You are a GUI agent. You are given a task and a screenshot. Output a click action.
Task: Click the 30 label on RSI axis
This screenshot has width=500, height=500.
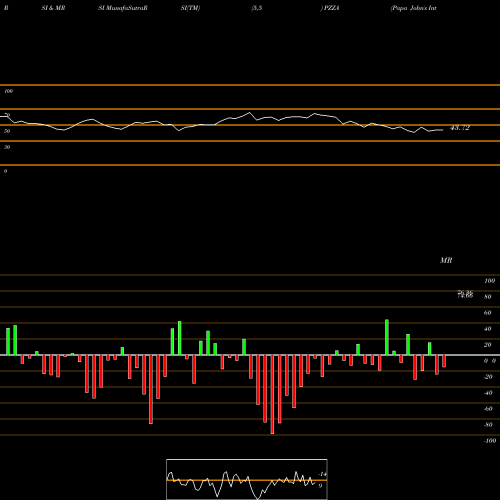tap(7, 147)
